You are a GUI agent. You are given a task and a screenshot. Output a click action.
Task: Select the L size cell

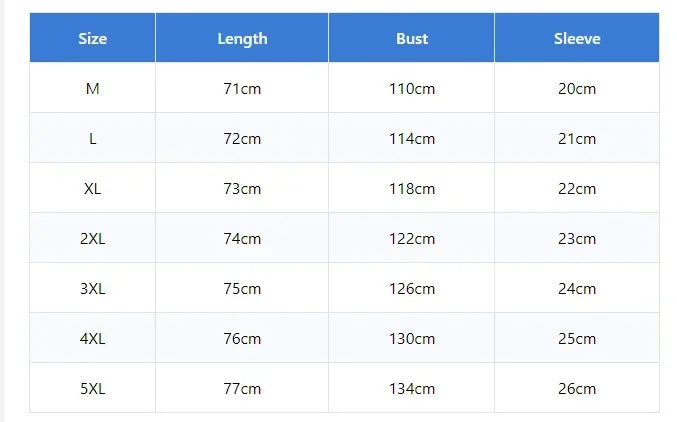point(92,138)
